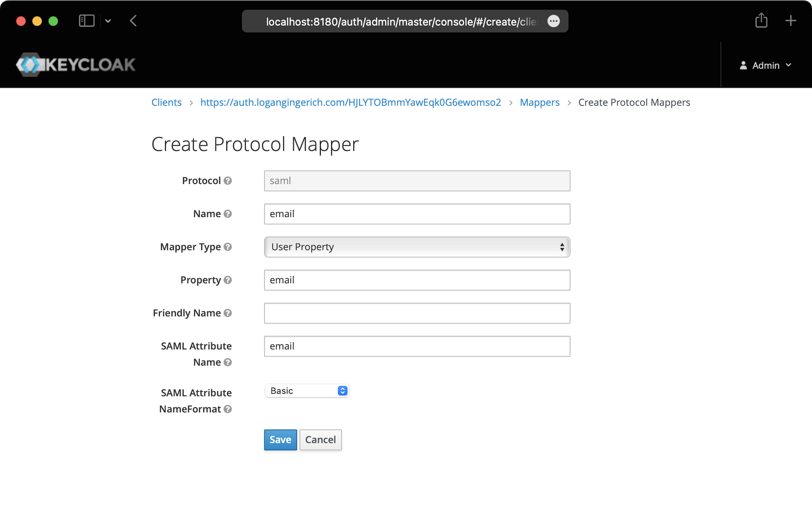Open the SAML Attribute NameFormat Basic dropdown
Screen dimensions: 812x519
click(x=307, y=391)
